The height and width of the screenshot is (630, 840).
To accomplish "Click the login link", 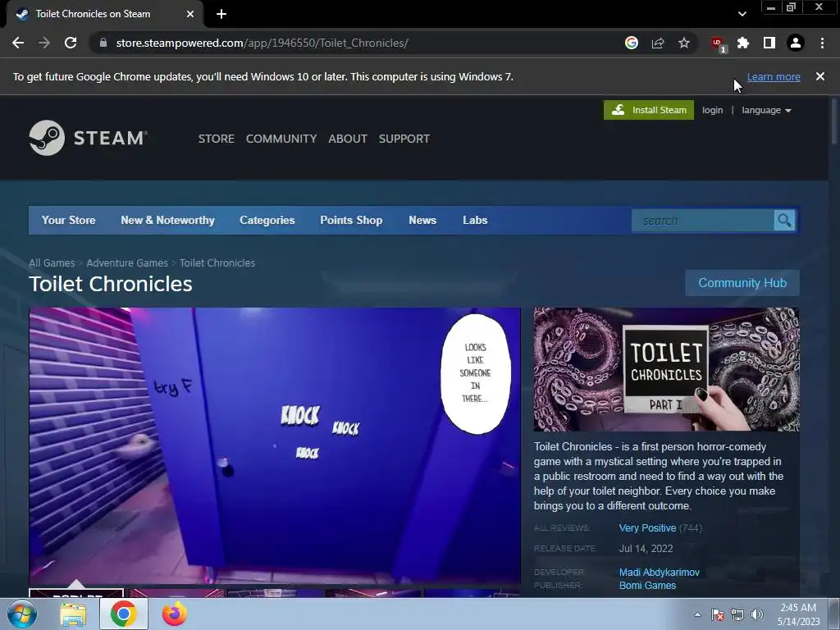I will tap(713, 110).
